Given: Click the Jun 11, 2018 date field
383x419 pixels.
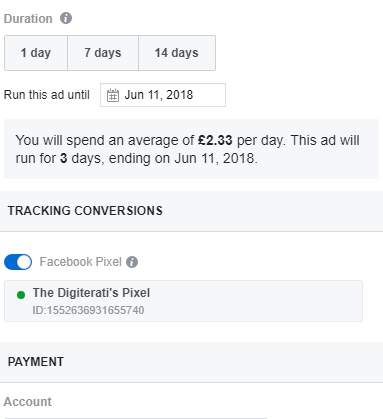Looking at the screenshot, I should (163, 95).
